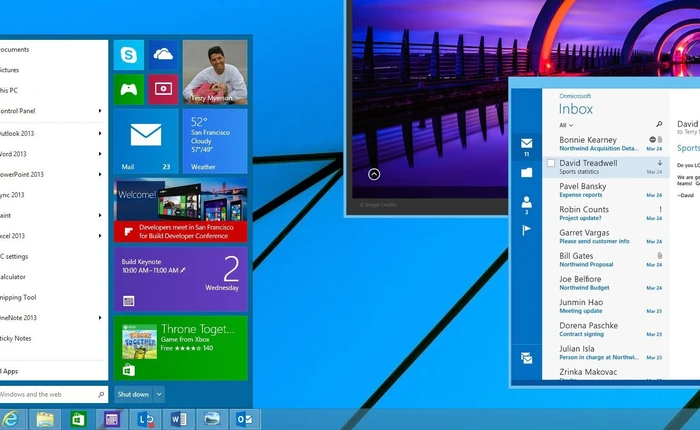Expand the Paint jump list arrow

pos(100,215)
